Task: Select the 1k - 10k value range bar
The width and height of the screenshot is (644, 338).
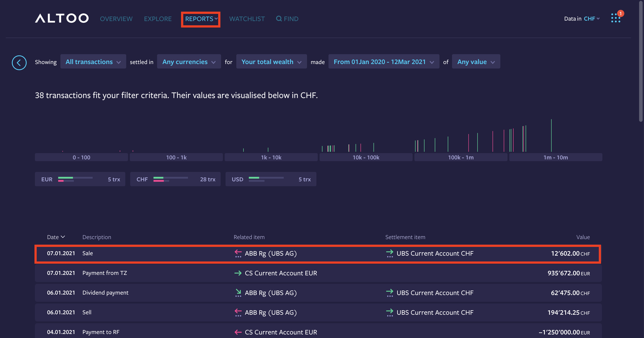Action: coord(271,157)
